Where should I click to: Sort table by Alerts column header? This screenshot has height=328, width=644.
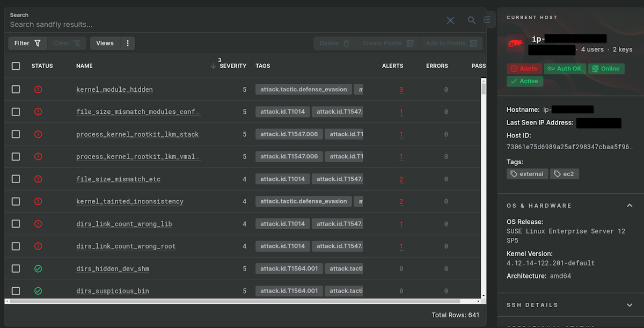[x=392, y=66]
